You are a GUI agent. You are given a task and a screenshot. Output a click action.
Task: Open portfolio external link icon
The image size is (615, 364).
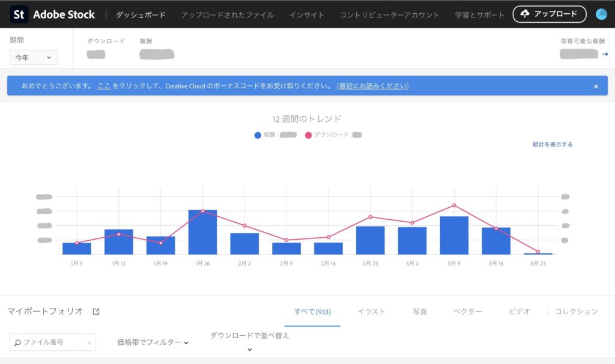[x=96, y=311]
